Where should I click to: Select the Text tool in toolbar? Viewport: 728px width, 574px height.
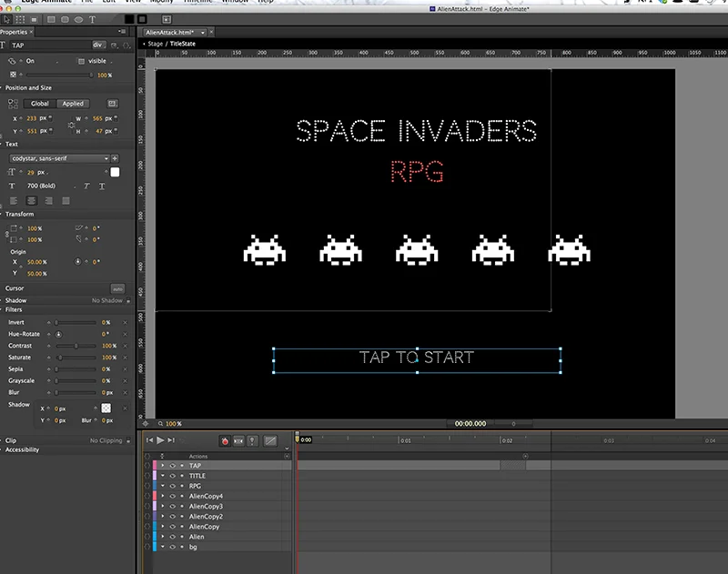coord(92,19)
